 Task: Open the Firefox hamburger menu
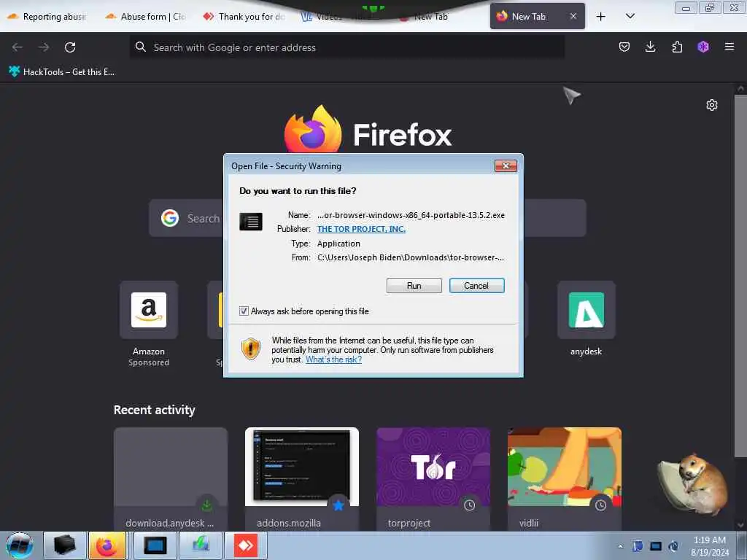(729, 47)
